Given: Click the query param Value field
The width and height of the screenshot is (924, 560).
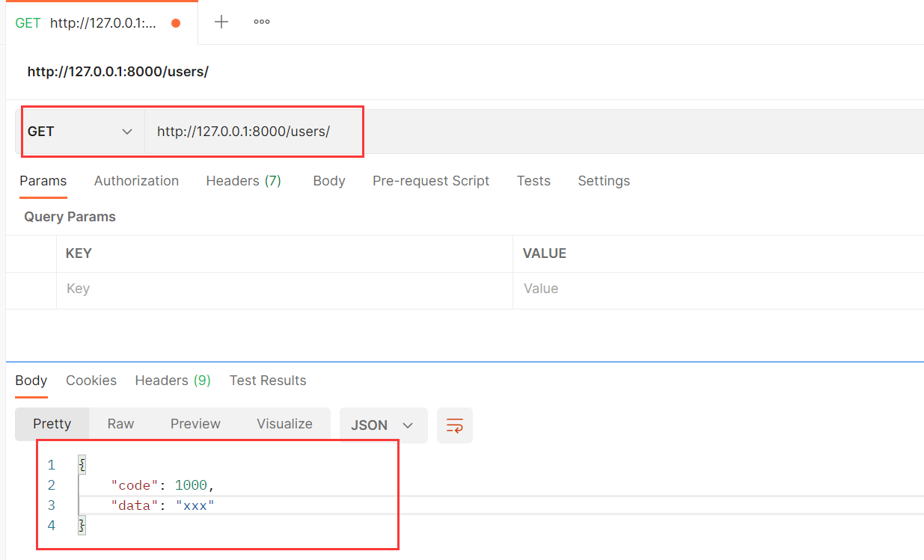Looking at the screenshot, I should click(718, 289).
